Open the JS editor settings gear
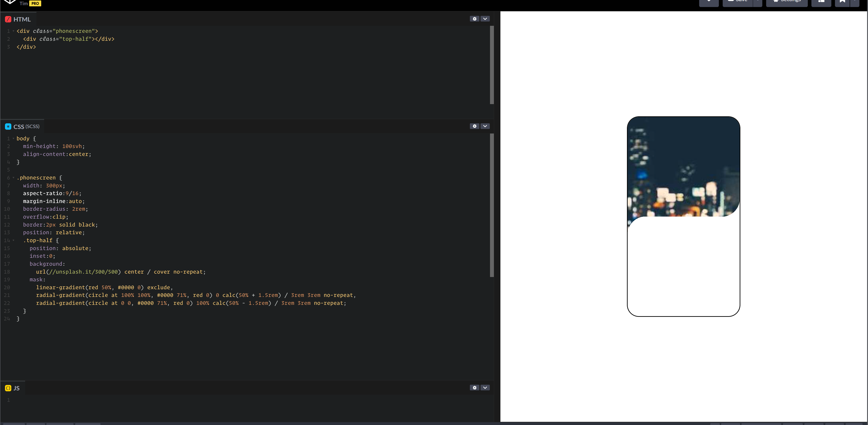The height and width of the screenshot is (425, 868). click(474, 388)
